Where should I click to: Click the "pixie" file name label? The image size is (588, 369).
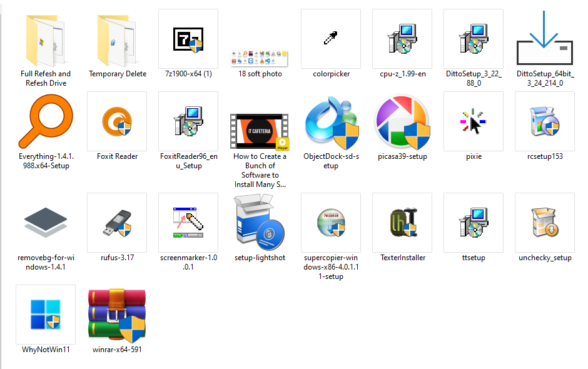pos(474,156)
